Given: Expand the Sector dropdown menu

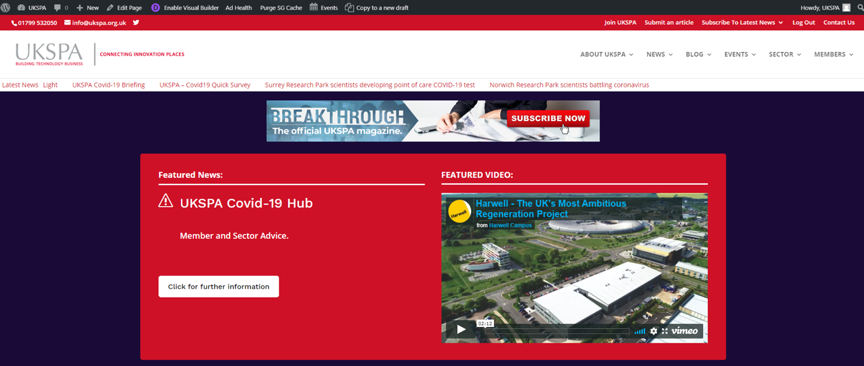Looking at the screenshot, I should coord(785,55).
